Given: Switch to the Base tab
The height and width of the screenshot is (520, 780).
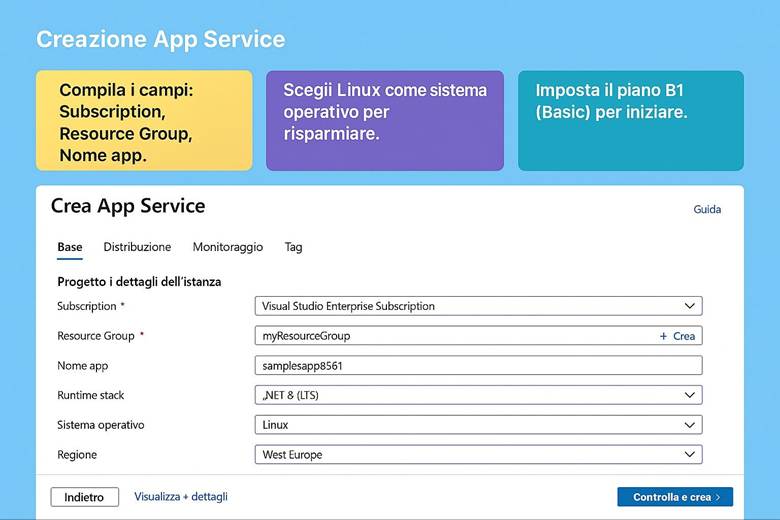Looking at the screenshot, I should pos(70,247).
